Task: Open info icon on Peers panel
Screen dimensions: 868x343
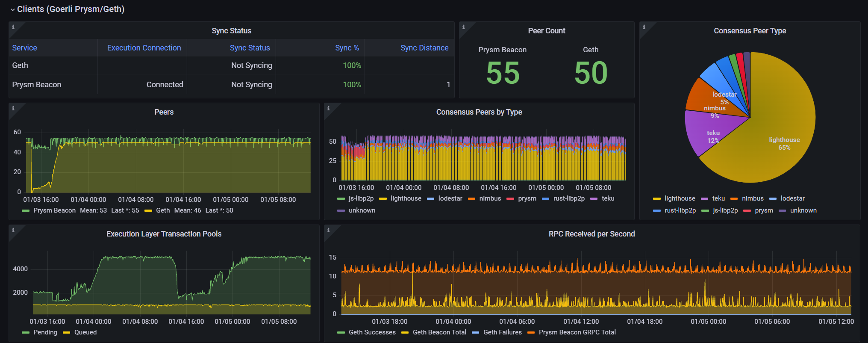Action: pyautogui.click(x=13, y=108)
